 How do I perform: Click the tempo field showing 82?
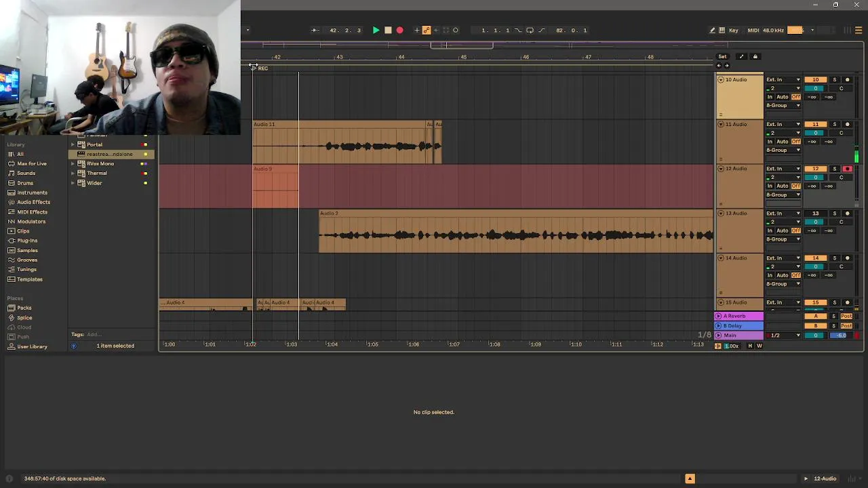571,30
